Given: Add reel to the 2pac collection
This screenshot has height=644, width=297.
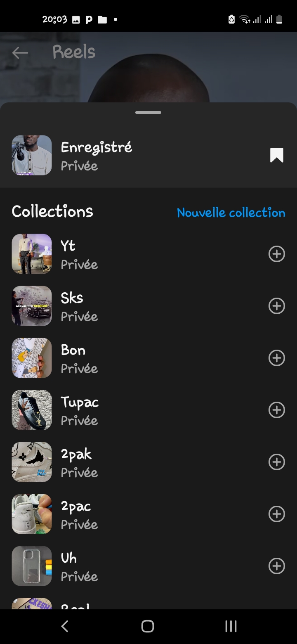Looking at the screenshot, I should pos(276,514).
